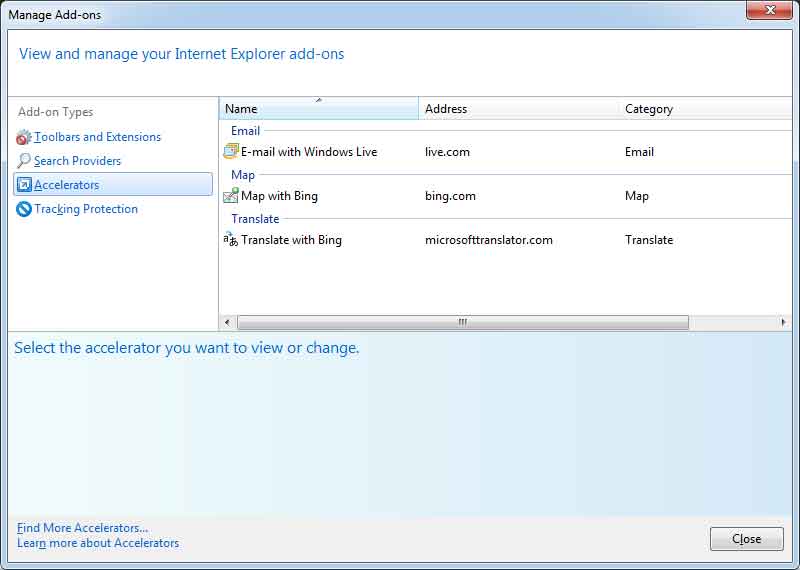Viewport: 800px width, 570px height.
Task: Sort list by Category column header
Action: 706,109
